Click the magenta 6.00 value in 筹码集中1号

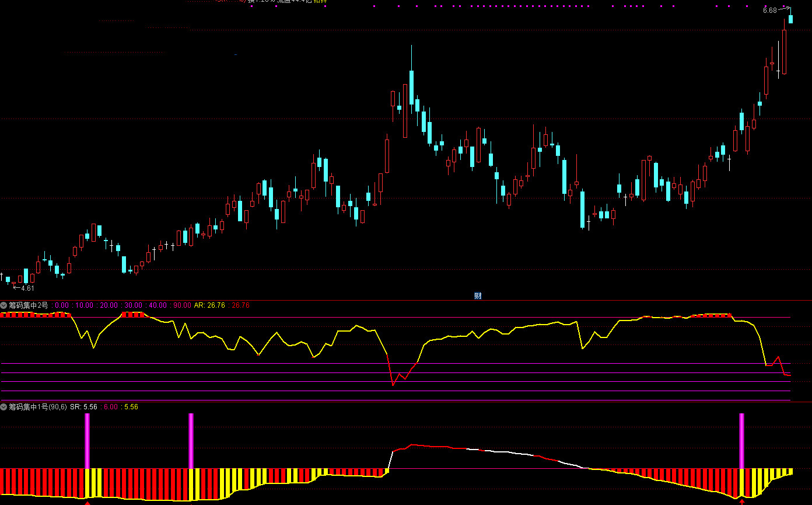[x=111, y=407]
